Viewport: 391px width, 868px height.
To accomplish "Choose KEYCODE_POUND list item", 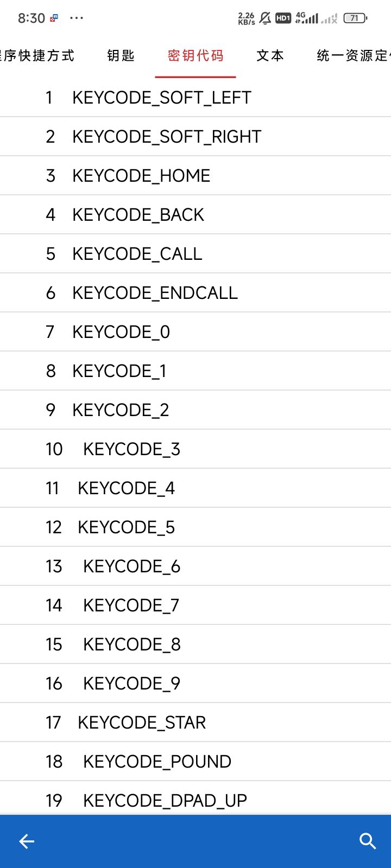I will (x=157, y=762).
